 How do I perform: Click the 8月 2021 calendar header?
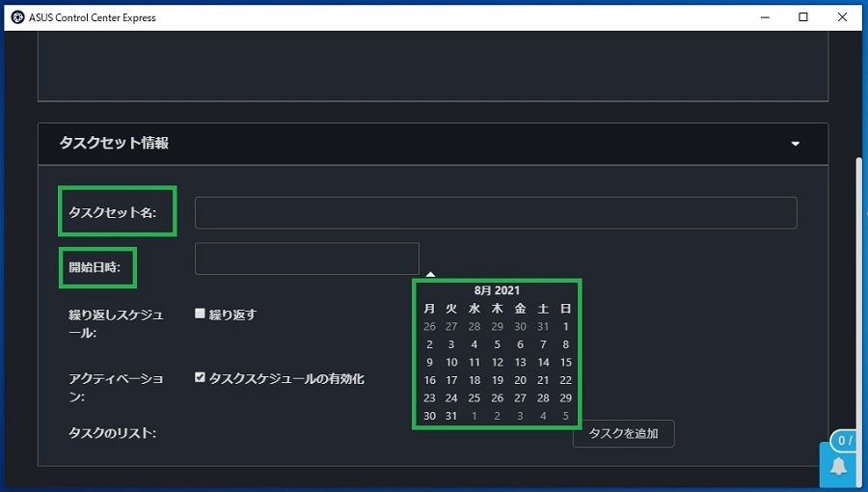tap(497, 290)
